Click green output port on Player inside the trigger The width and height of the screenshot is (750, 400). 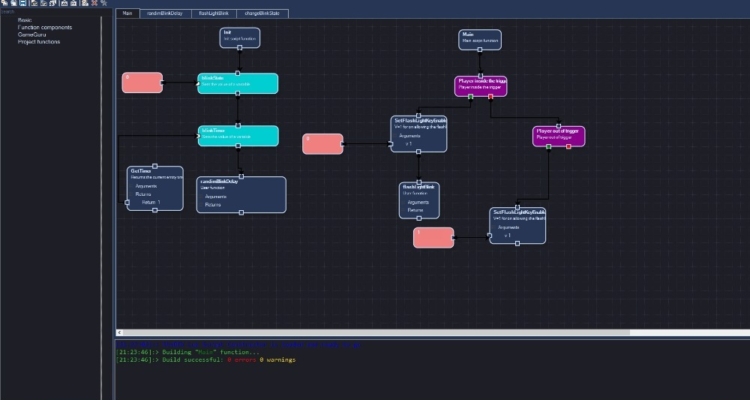(471, 97)
